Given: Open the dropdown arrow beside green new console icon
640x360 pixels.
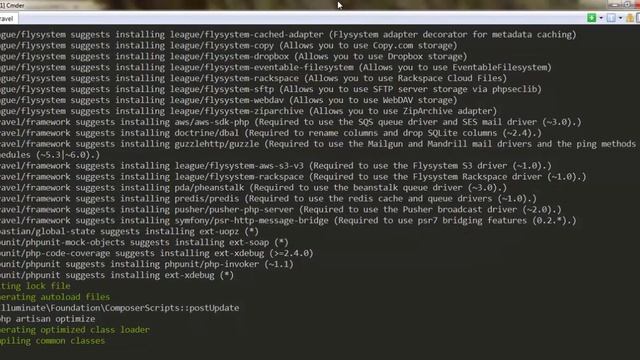Looking at the screenshot, I should (601, 18).
